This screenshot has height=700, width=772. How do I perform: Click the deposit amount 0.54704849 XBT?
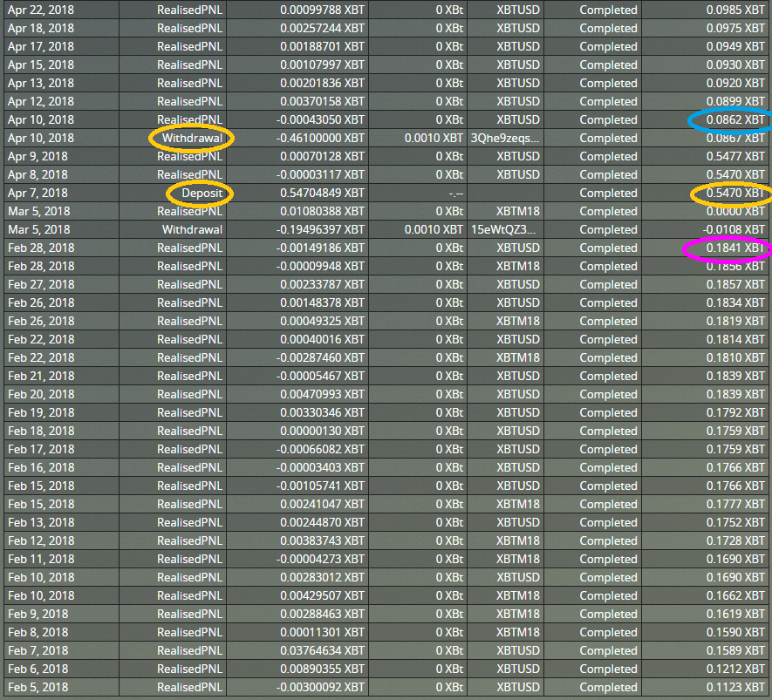322,193
